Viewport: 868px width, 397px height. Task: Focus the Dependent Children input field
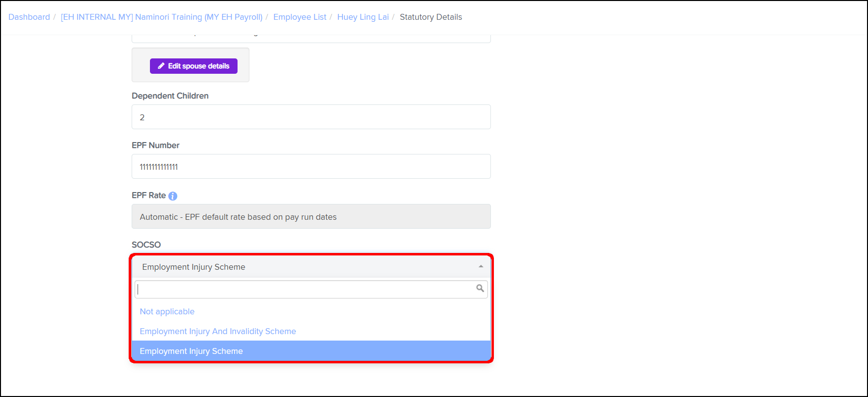(311, 117)
